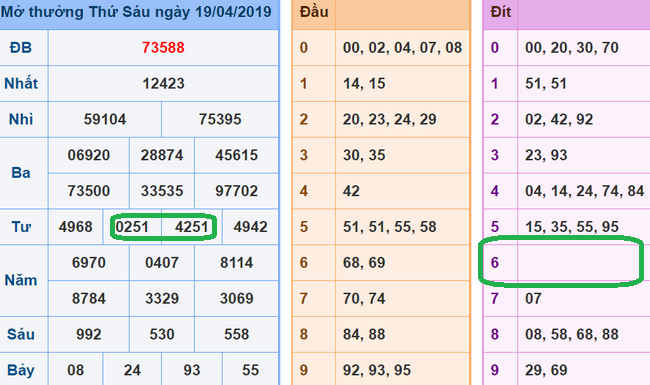Click third prize number 73500
This screenshot has height=385, width=650.
(89, 191)
